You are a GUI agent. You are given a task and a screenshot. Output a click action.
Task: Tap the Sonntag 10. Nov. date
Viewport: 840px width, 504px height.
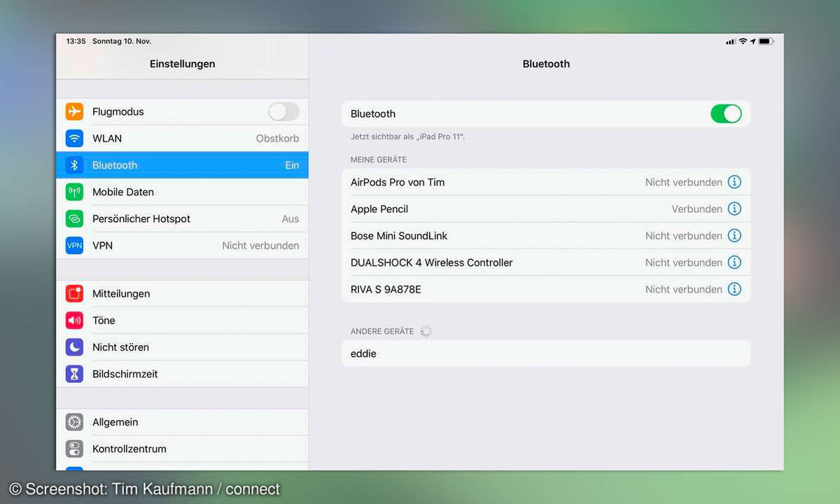tap(122, 41)
